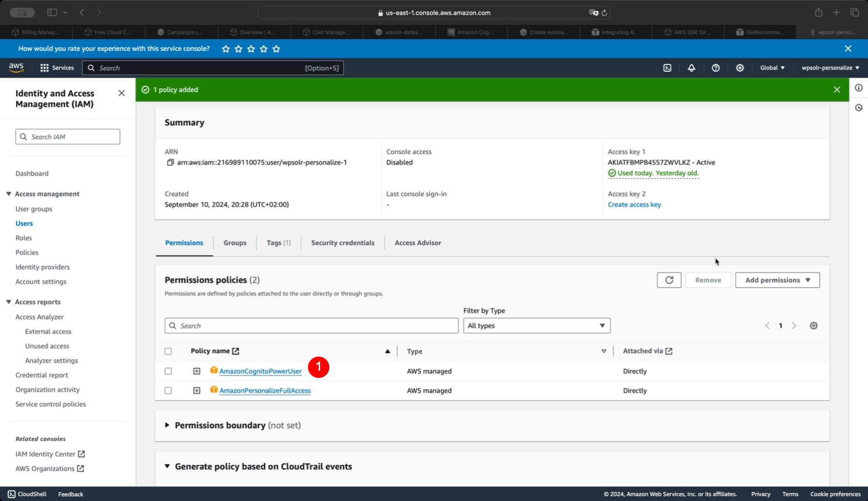Screen dimensions: 868x501
Task: Click AmazonPersonalizeFullAccess policy icon
Action: tap(214, 390)
